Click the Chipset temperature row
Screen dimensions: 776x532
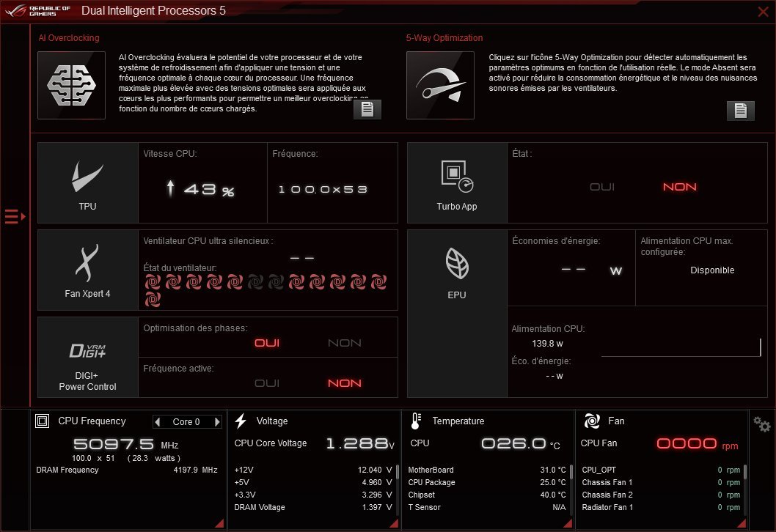(487, 495)
